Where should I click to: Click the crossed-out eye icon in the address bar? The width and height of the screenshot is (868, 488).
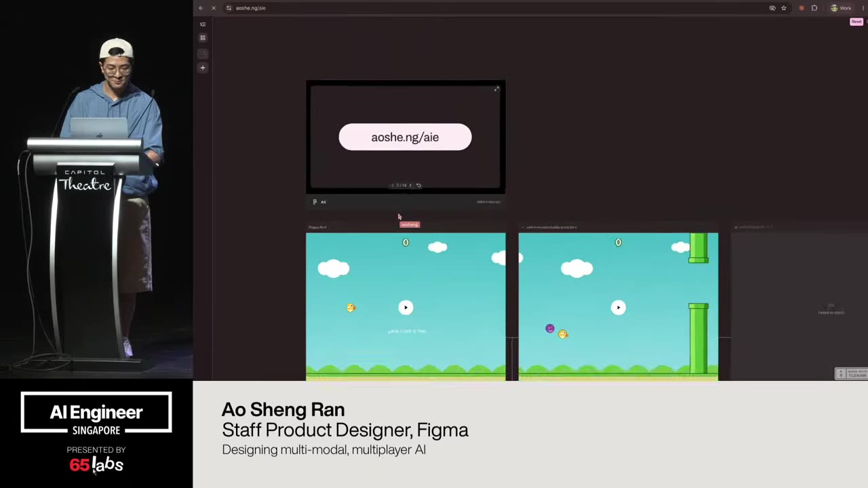pos(772,8)
